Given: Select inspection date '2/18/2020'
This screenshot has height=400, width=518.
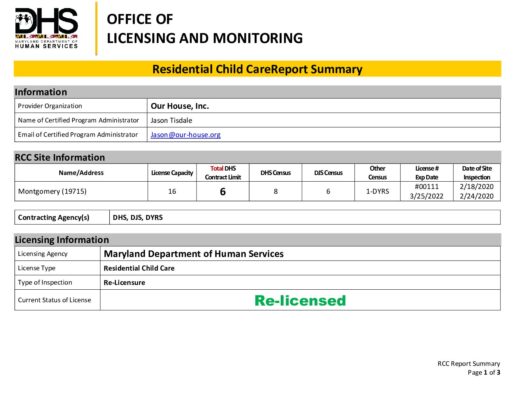Looking at the screenshot, I should [x=477, y=186].
